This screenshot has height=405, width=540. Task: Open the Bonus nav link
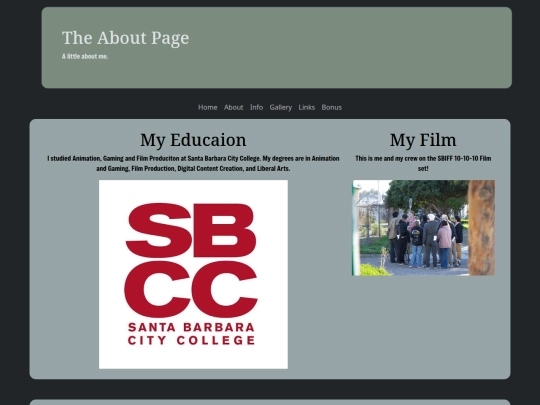click(332, 107)
